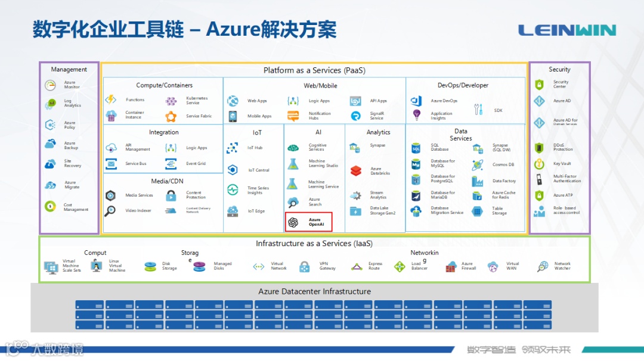The image size is (644, 361).
Task: Open the Data Lake Storage Gen2 icon
Action: (355, 211)
